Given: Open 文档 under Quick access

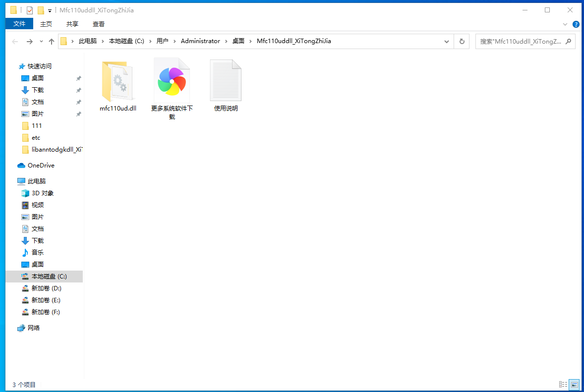Looking at the screenshot, I should (x=38, y=102).
